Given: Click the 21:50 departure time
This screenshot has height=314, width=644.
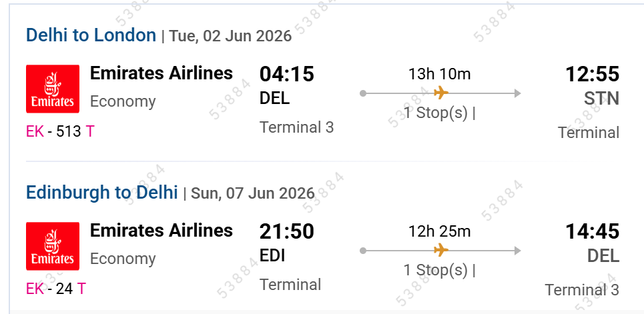Looking at the screenshot, I should pos(286,231).
